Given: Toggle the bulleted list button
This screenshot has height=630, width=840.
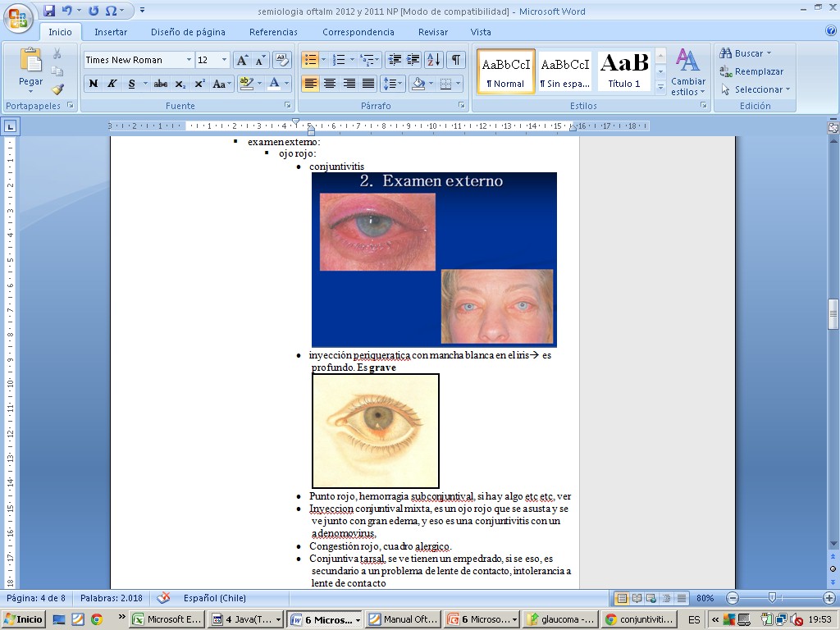Looking at the screenshot, I should tap(310, 60).
